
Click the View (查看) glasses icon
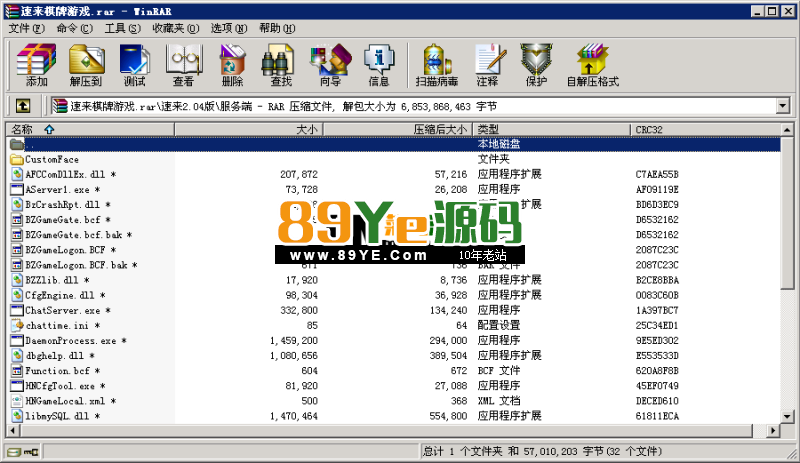click(184, 65)
